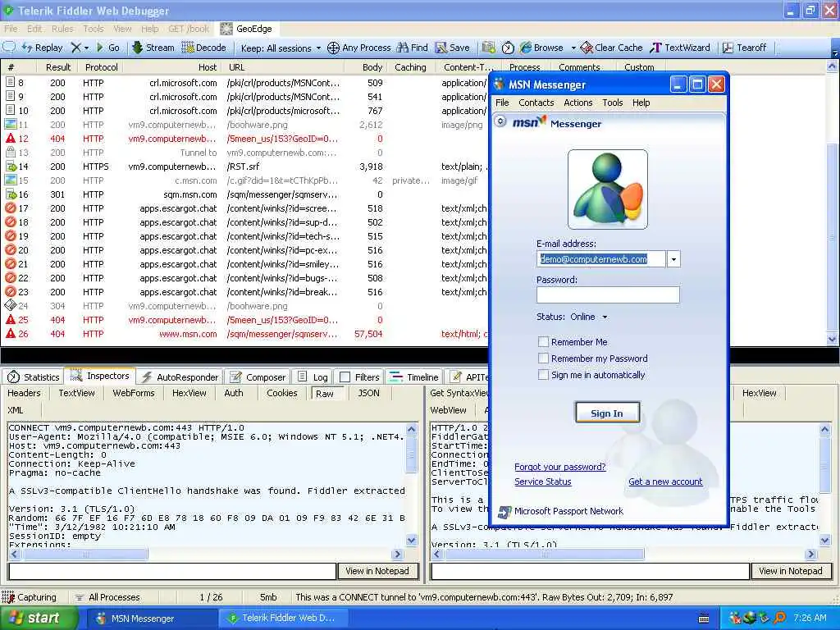
Task: Open the Service Status link
Action: pyautogui.click(x=543, y=482)
